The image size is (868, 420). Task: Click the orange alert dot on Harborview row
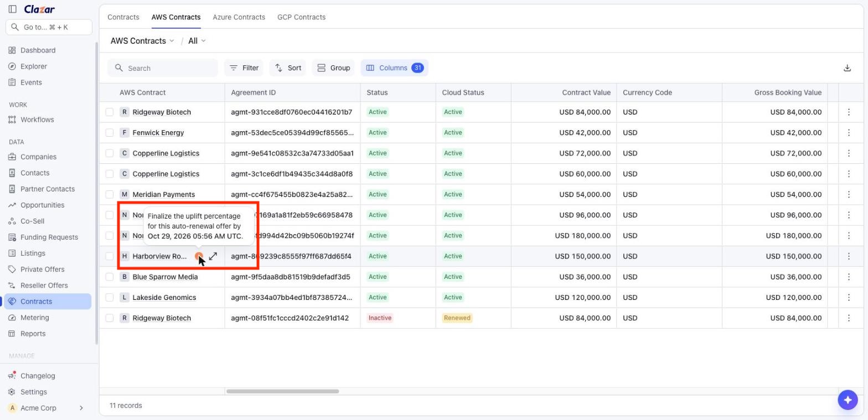click(x=199, y=256)
